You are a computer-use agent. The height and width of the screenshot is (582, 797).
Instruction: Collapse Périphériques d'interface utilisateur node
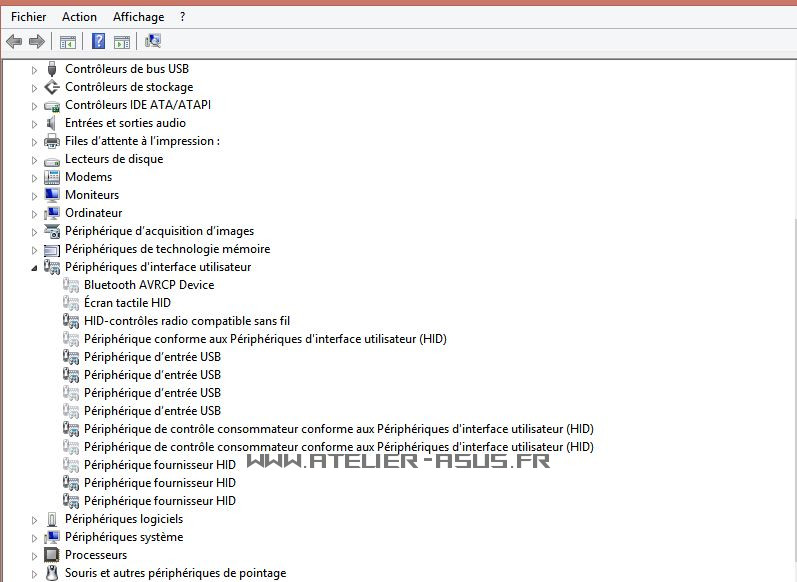[x=34, y=268]
